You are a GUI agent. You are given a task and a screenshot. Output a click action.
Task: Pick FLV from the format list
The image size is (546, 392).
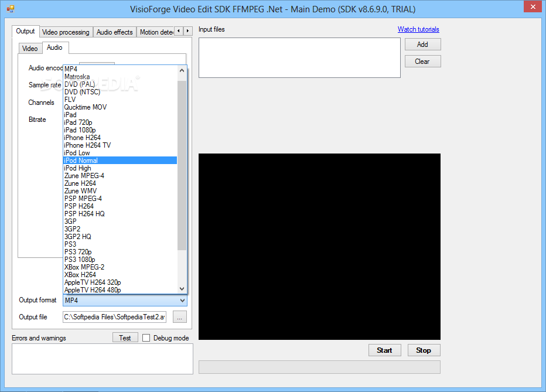[x=120, y=100]
